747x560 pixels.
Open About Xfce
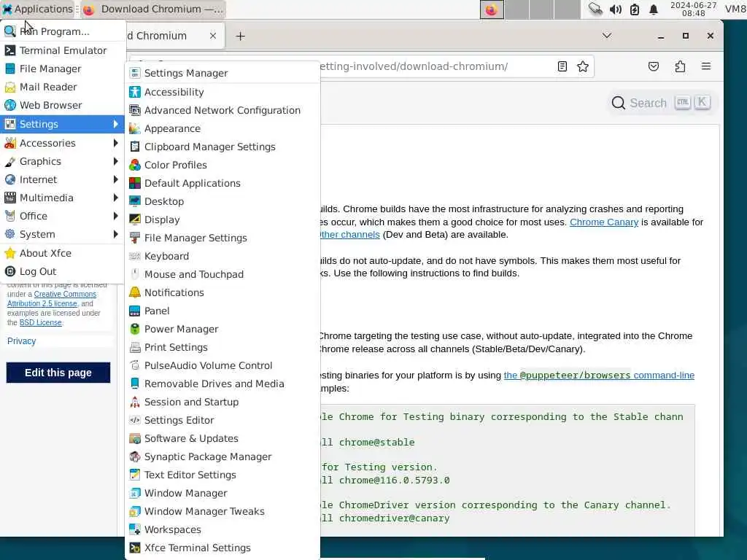coord(62,253)
